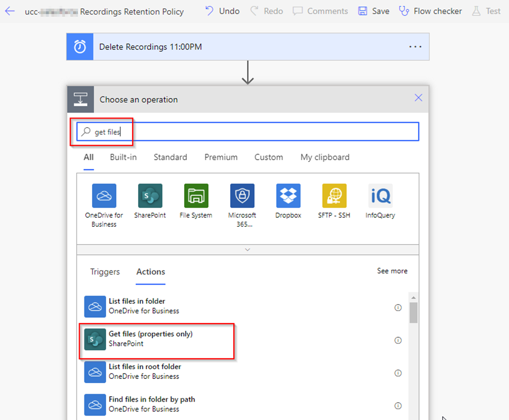Add Get files (properties only) SharePoint action

tap(151, 339)
